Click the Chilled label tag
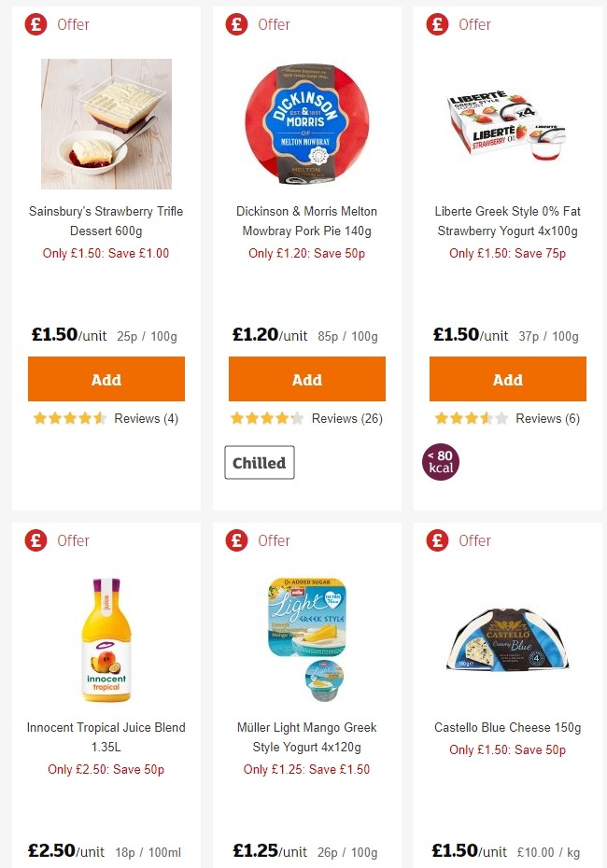Screen dimensions: 607x868 (259, 461)
